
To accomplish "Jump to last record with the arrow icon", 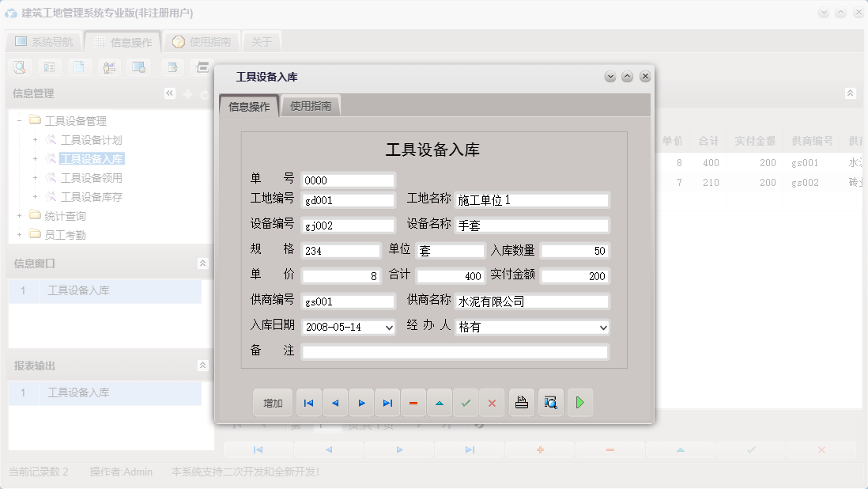I will click(387, 403).
